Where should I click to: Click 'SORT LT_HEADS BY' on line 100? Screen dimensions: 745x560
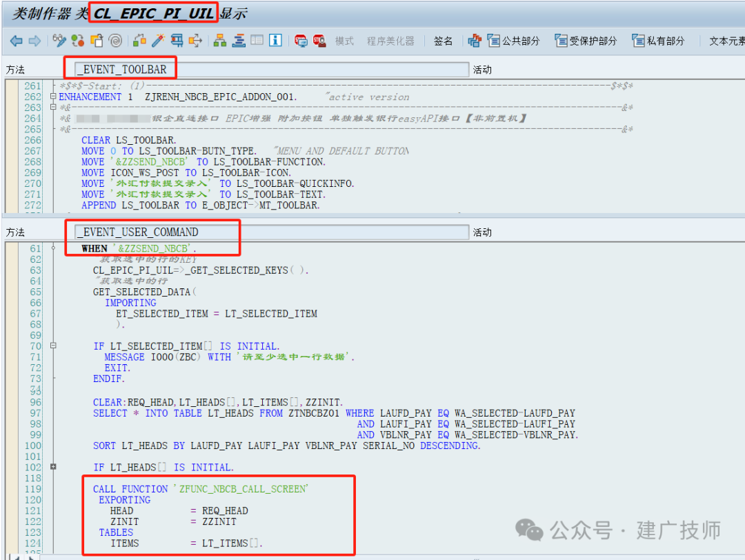(139, 446)
